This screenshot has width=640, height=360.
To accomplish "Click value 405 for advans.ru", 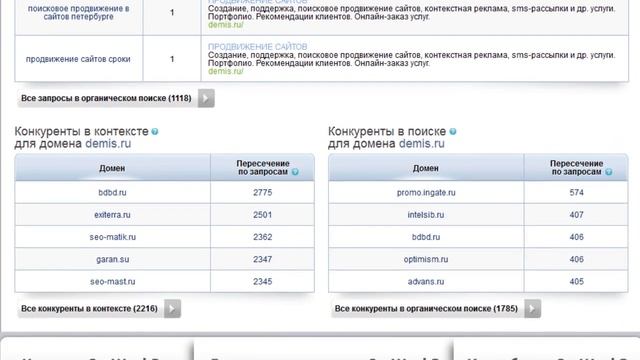I will pyautogui.click(x=576, y=281).
